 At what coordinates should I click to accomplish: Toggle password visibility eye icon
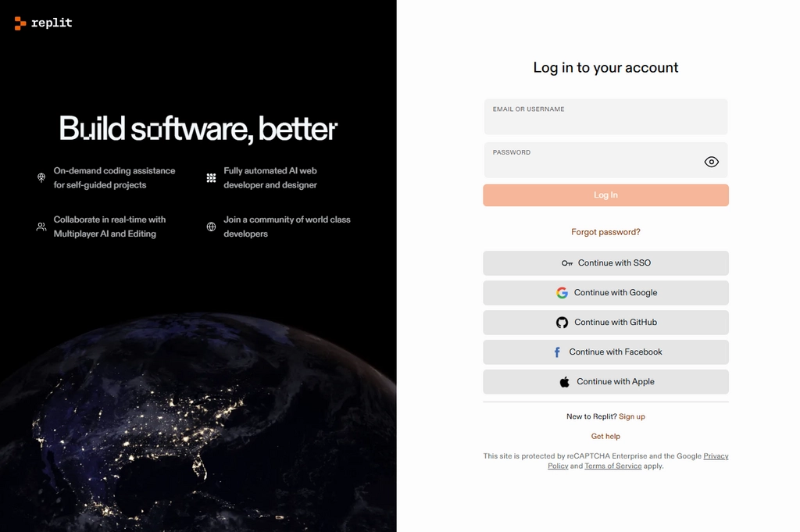(x=711, y=162)
